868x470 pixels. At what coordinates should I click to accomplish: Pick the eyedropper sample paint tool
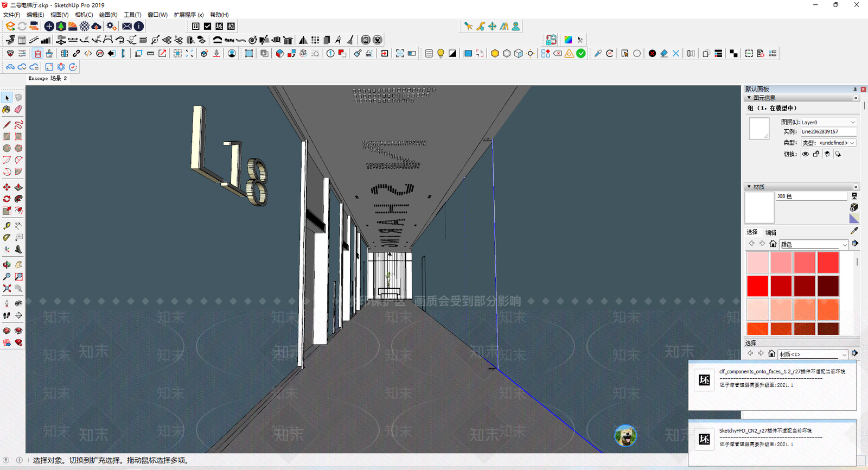point(854,231)
